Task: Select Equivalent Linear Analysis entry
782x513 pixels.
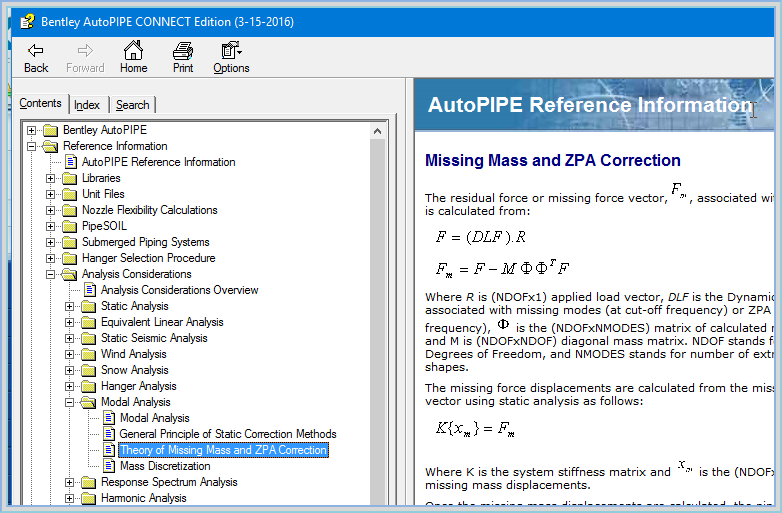Action: [x=162, y=322]
